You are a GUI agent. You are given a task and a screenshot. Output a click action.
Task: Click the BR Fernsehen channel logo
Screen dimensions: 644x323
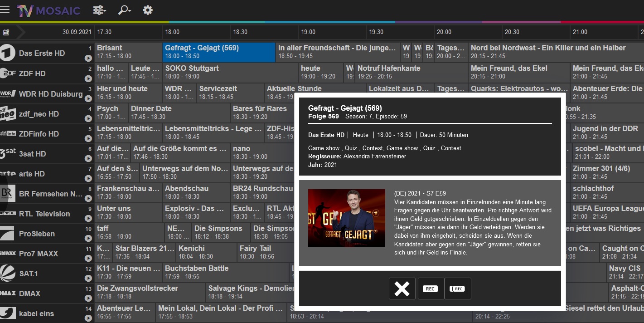[x=8, y=194]
